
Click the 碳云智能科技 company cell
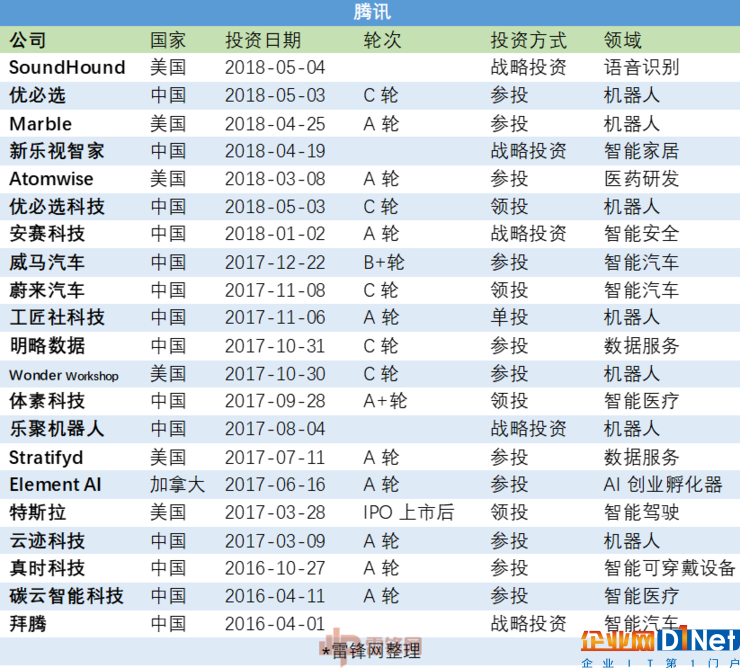click(67, 596)
